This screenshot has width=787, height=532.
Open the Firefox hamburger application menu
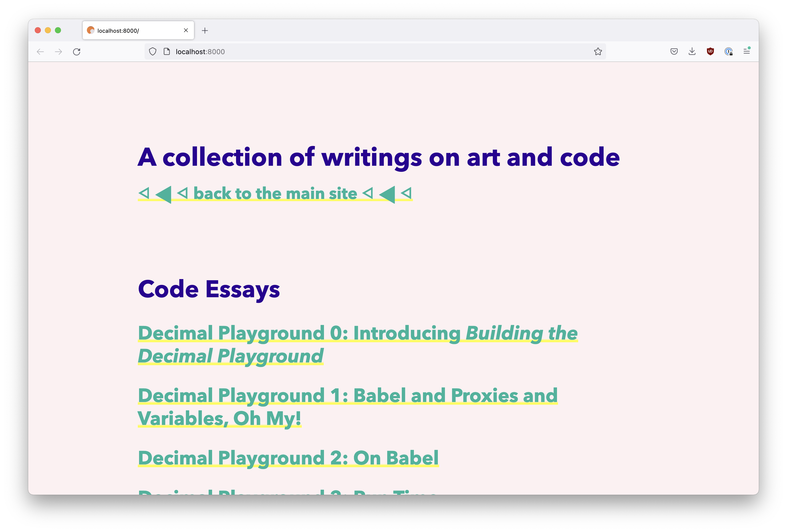[746, 51]
